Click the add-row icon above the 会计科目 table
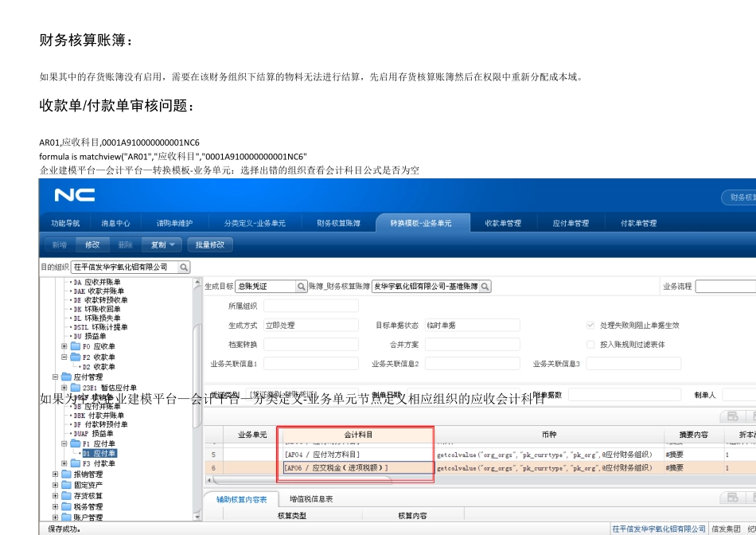Viewport: 756px width, 535px height. [732, 416]
